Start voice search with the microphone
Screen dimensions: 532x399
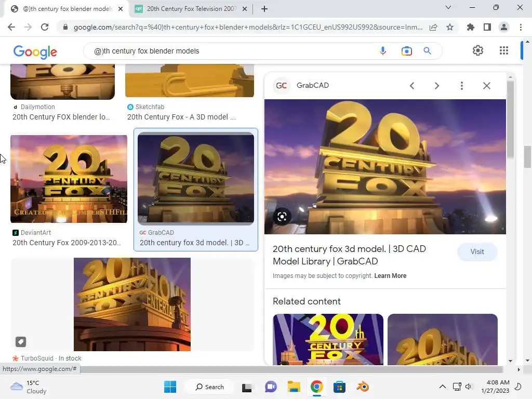(x=383, y=51)
